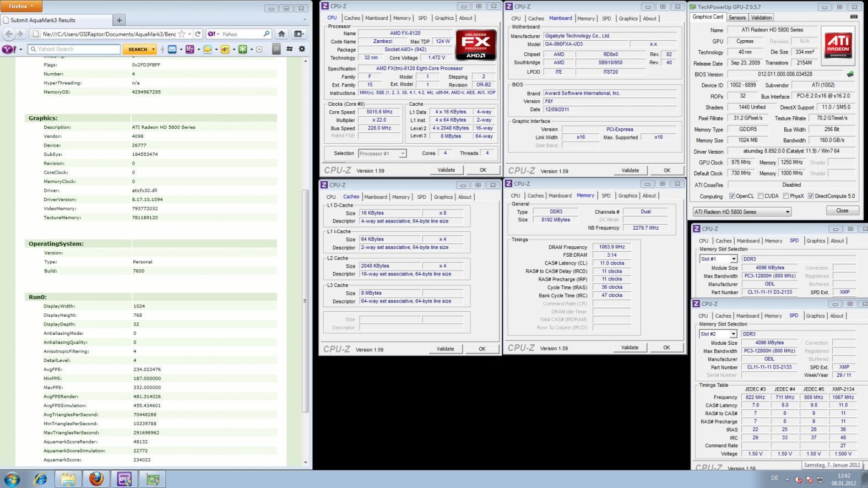This screenshot has width=868, height=488.
Task: Open the Validation tab in GPU-Z
Action: pyautogui.click(x=761, y=17)
